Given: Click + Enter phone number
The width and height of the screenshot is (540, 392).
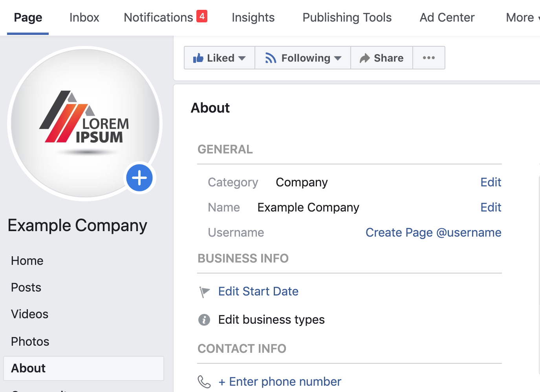Looking at the screenshot, I should pyautogui.click(x=280, y=381).
